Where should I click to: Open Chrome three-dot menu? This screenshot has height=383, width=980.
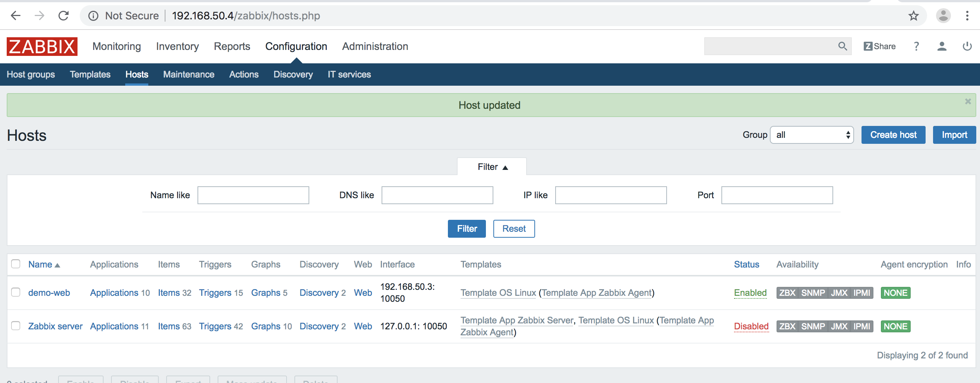click(967, 16)
